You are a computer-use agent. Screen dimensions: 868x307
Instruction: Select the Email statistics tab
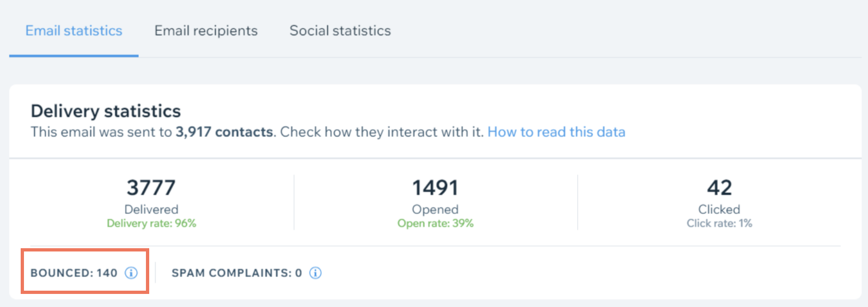point(74,30)
